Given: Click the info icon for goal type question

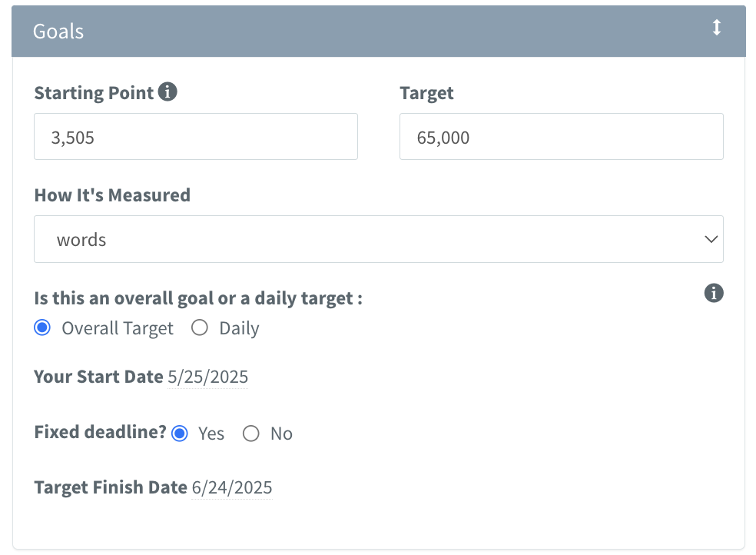Looking at the screenshot, I should (714, 293).
